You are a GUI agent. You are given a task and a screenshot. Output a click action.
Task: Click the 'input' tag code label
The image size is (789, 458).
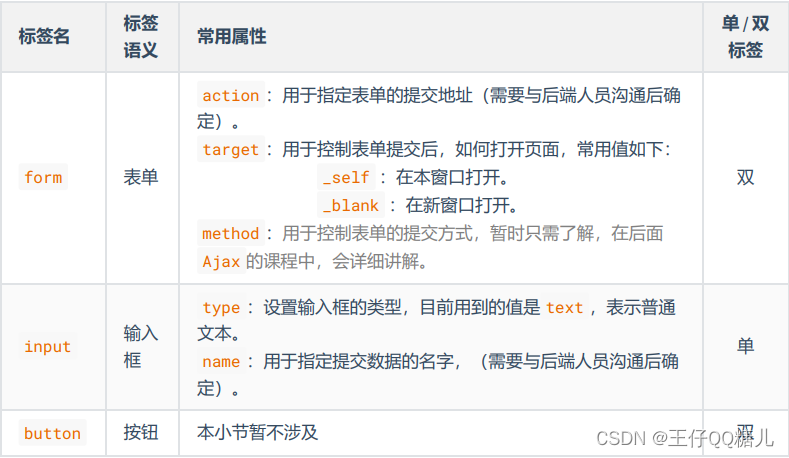point(47,347)
